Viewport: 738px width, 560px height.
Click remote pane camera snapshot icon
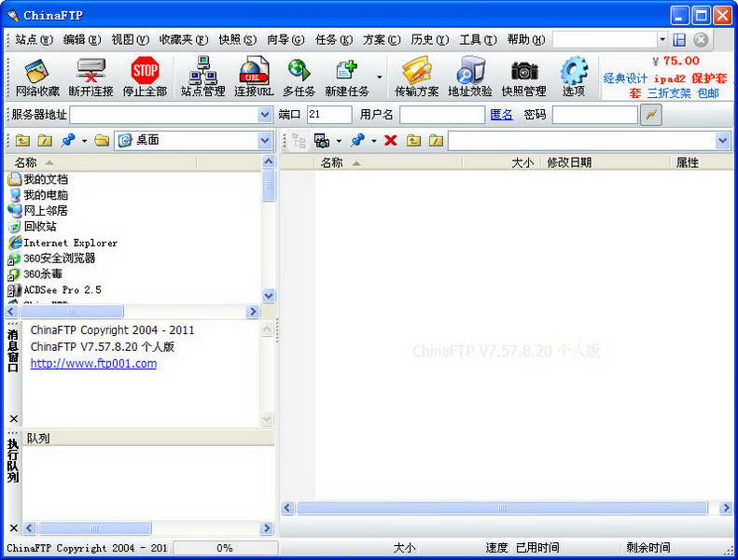(x=322, y=140)
